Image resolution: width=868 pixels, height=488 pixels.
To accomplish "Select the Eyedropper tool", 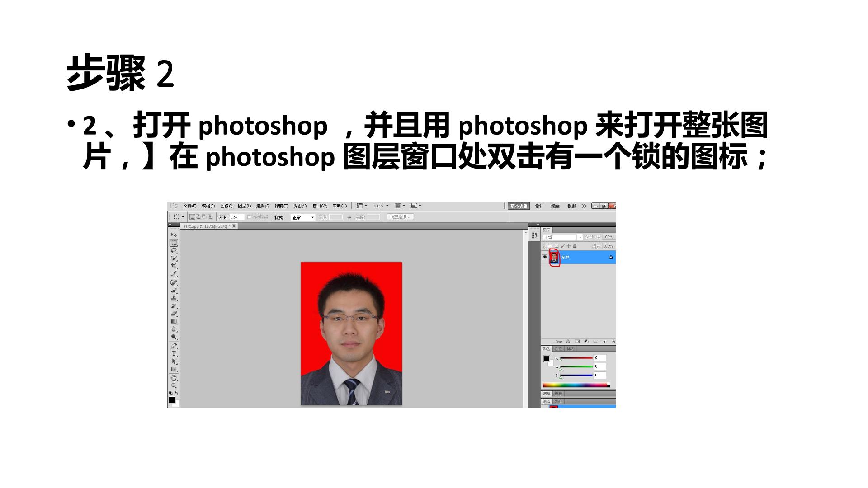I will tap(174, 273).
